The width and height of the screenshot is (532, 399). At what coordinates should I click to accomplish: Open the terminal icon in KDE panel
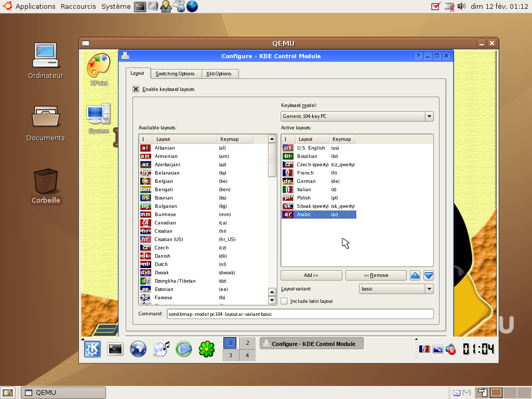click(x=115, y=349)
